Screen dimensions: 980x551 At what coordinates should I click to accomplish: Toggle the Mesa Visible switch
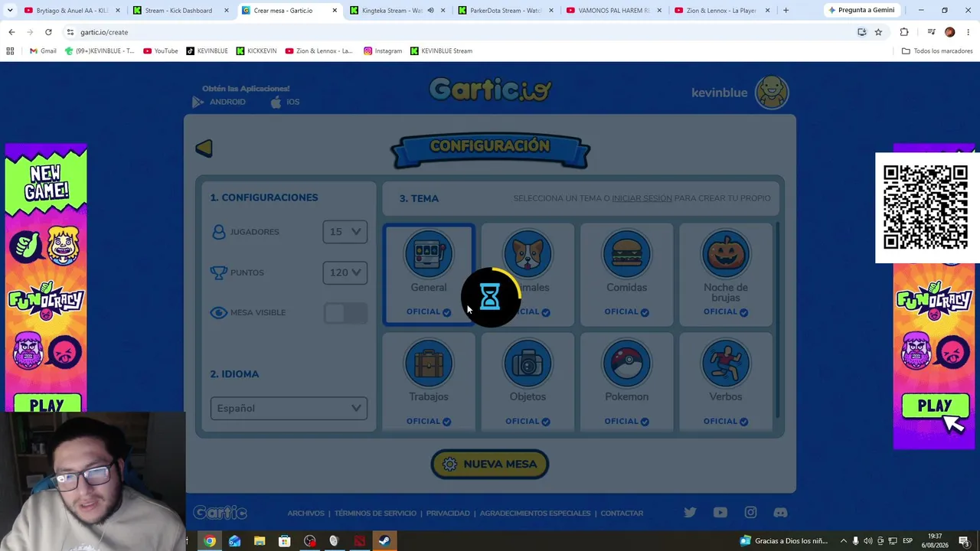(x=345, y=313)
